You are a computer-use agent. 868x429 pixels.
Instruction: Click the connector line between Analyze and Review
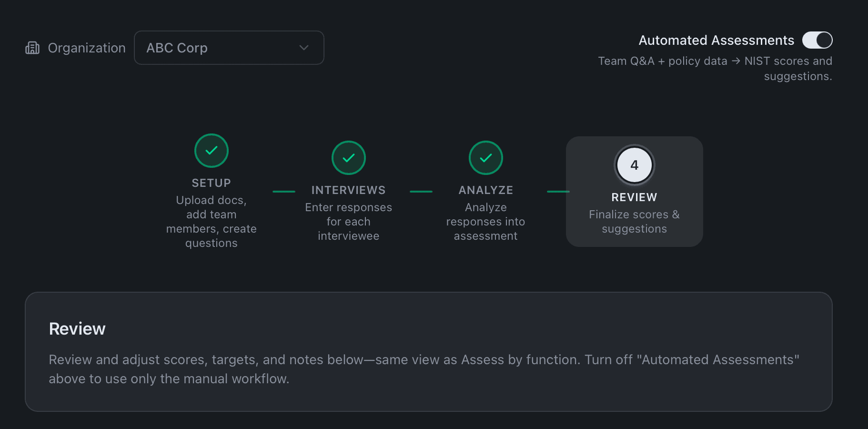(557, 191)
